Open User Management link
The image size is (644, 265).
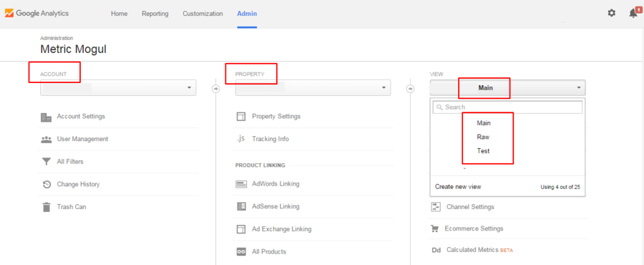pyautogui.click(x=82, y=139)
